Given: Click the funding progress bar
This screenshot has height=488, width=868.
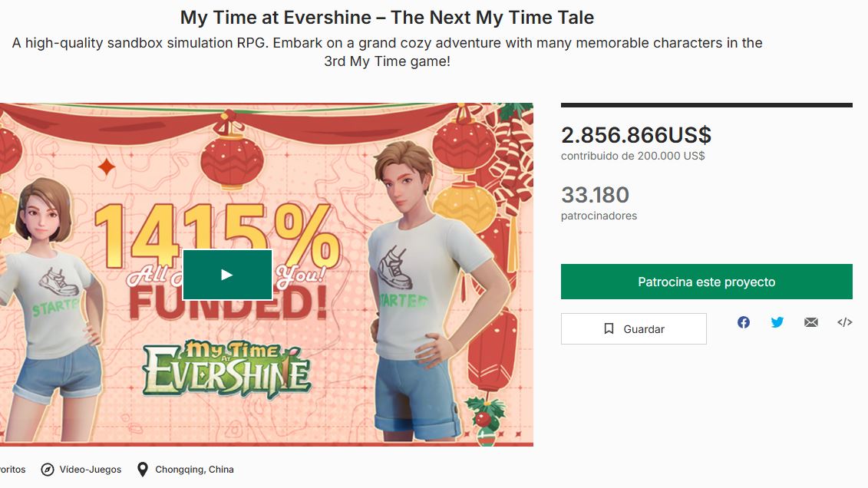Looking at the screenshot, I should click(x=706, y=105).
